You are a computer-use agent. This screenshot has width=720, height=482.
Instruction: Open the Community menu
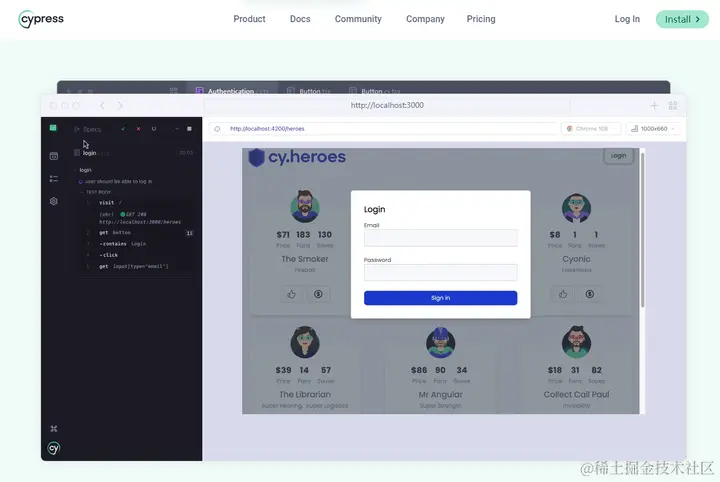(358, 19)
